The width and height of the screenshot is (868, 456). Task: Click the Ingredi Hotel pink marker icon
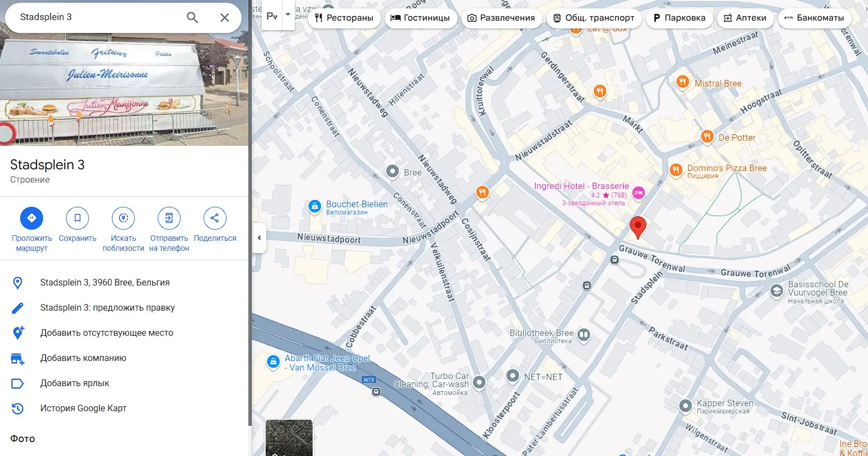638,193
